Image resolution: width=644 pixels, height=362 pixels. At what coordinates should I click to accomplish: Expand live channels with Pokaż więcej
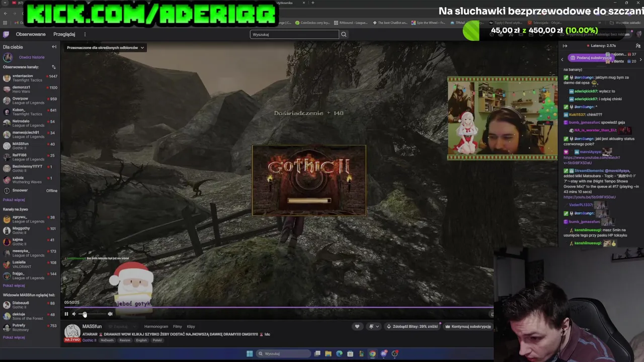point(14,286)
